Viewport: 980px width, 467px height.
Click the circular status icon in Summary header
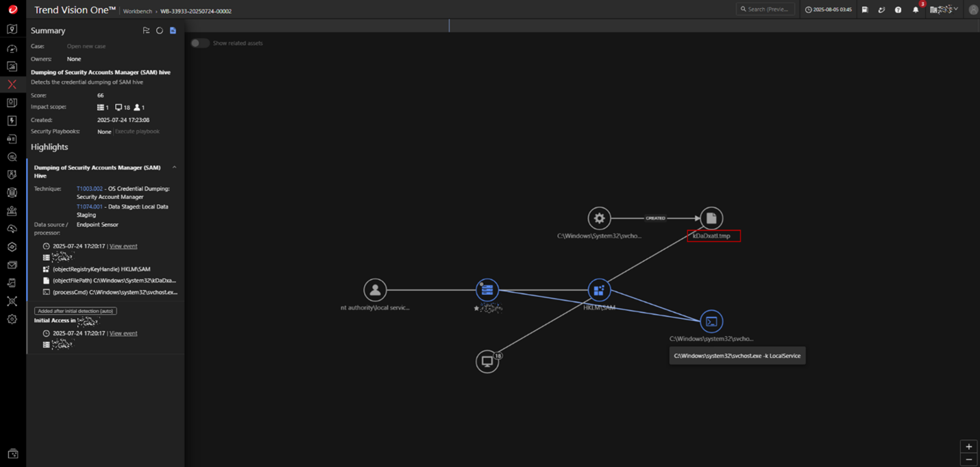(x=160, y=31)
